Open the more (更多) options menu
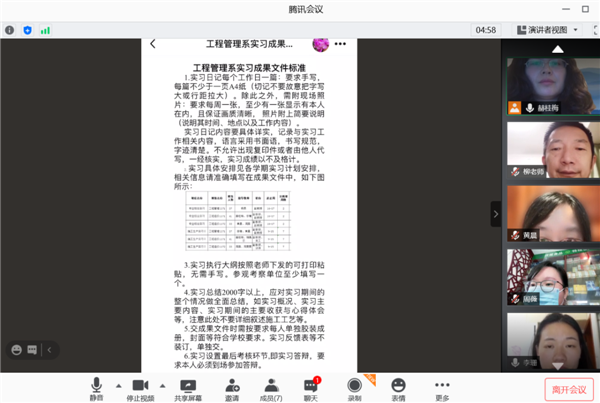 coord(442,386)
